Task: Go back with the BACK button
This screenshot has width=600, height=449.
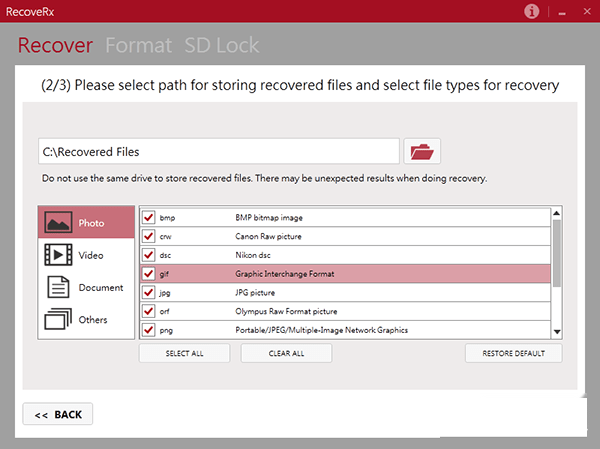Action: 58,414
